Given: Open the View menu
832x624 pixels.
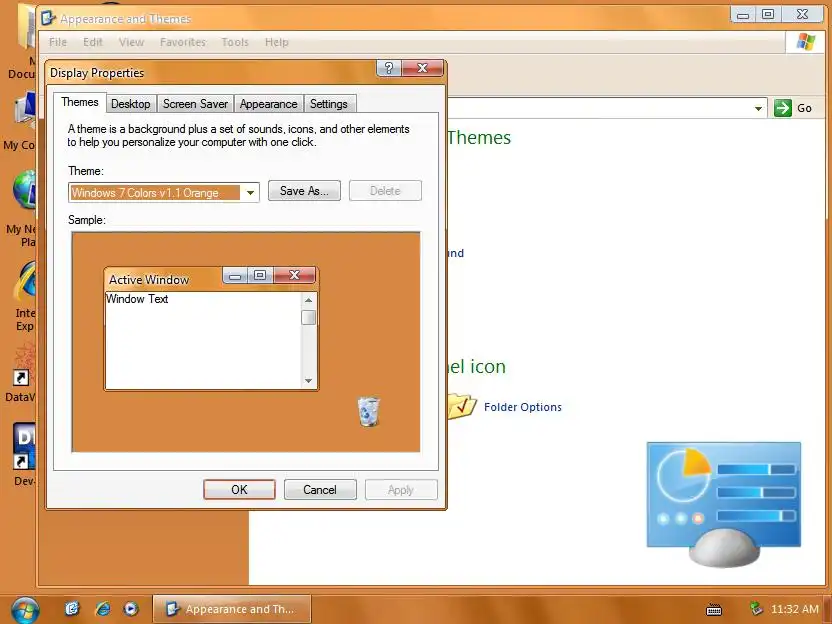Looking at the screenshot, I should tap(131, 42).
